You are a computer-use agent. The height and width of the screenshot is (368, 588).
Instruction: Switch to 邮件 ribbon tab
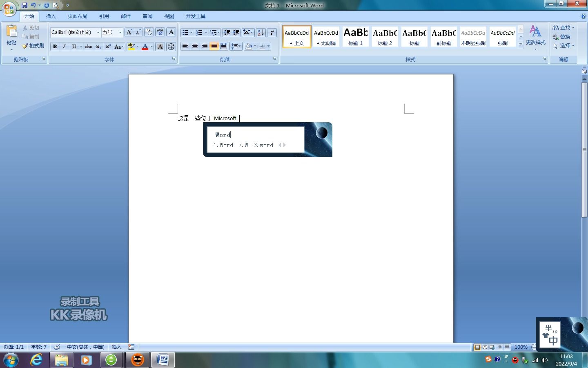click(x=126, y=16)
